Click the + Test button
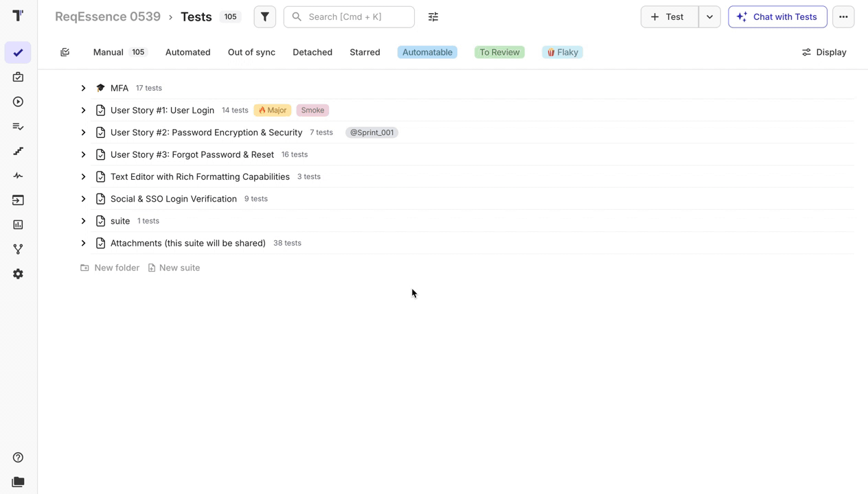The image size is (868, 494). point(670,16)
